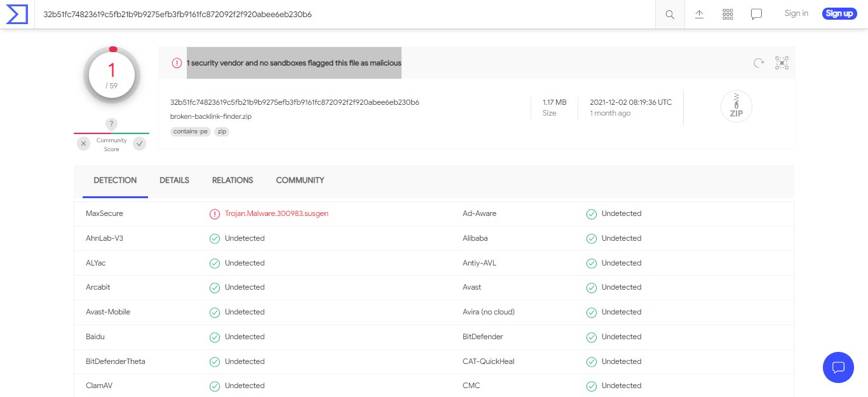Select the zip tag
This screenshot has width=868, height=397.
[x=222, y=131]
